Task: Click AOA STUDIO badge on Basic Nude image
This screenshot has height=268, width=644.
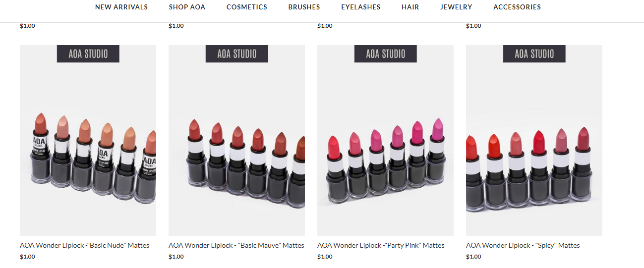Action: (88, 54)
